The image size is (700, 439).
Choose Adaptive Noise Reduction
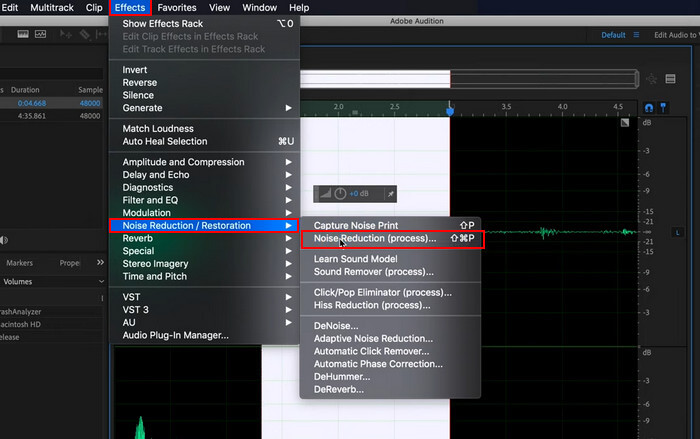[x=391, y=339]
